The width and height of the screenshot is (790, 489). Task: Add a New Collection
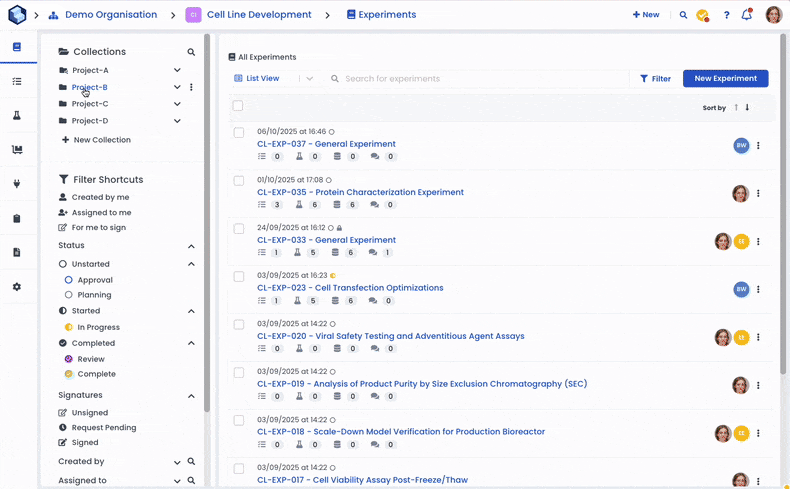pyautogui.click(x=96, y=139)
